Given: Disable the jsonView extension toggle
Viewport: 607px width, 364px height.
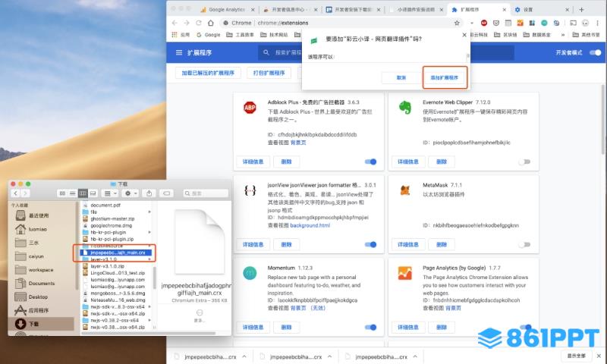Looking at the screenshot, I should tap(370, 244).
